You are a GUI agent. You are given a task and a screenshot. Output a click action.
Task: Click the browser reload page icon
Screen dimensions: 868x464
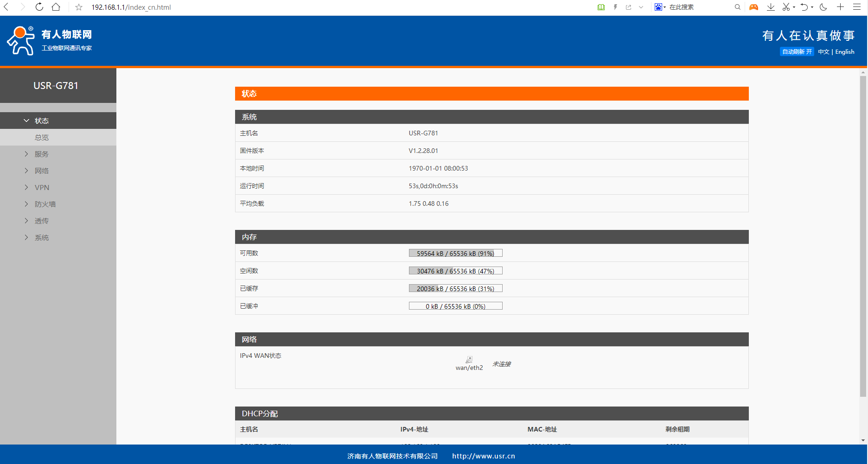pyautogui.click(x=39, y=7)
